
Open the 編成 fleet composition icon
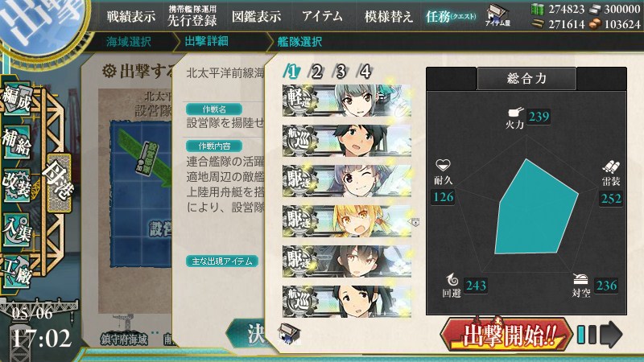coord(17,98)
